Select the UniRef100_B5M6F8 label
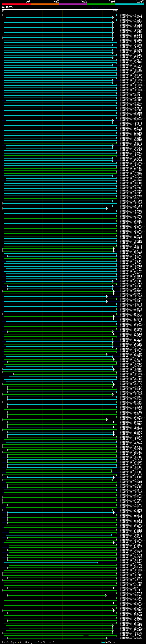This screenshot has width=146, height=644. click(x=131, y=238)
